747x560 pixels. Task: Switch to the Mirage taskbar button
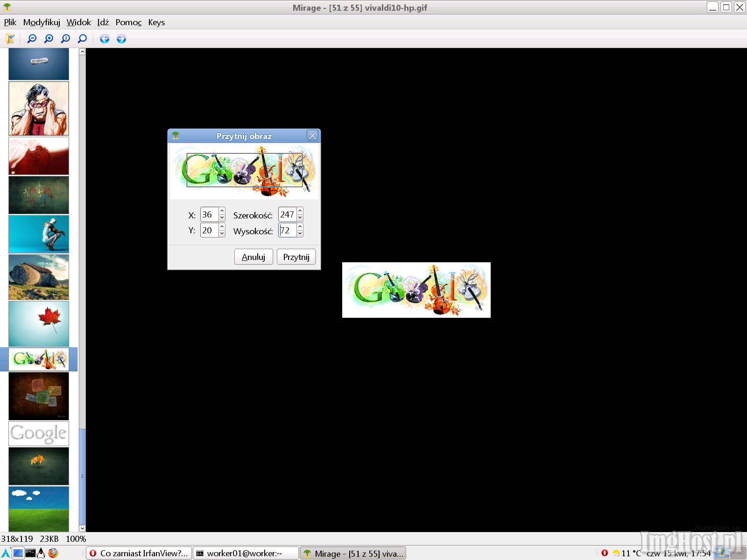tap(353, 553)
